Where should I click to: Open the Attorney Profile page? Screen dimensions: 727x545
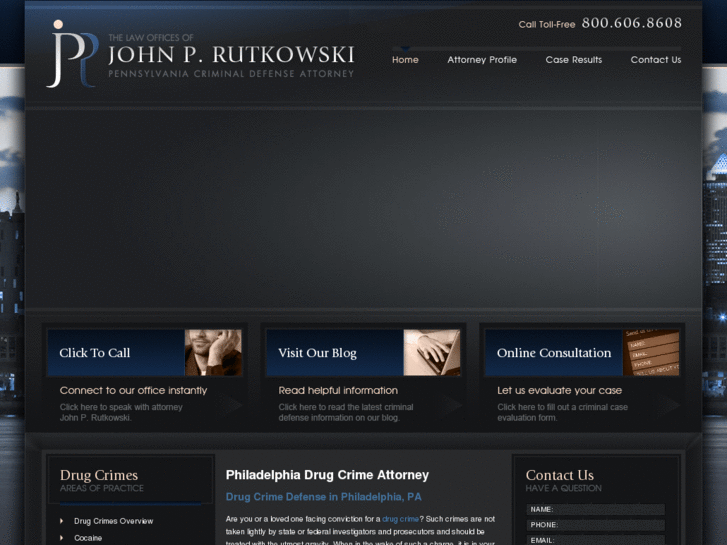[482, 60]
